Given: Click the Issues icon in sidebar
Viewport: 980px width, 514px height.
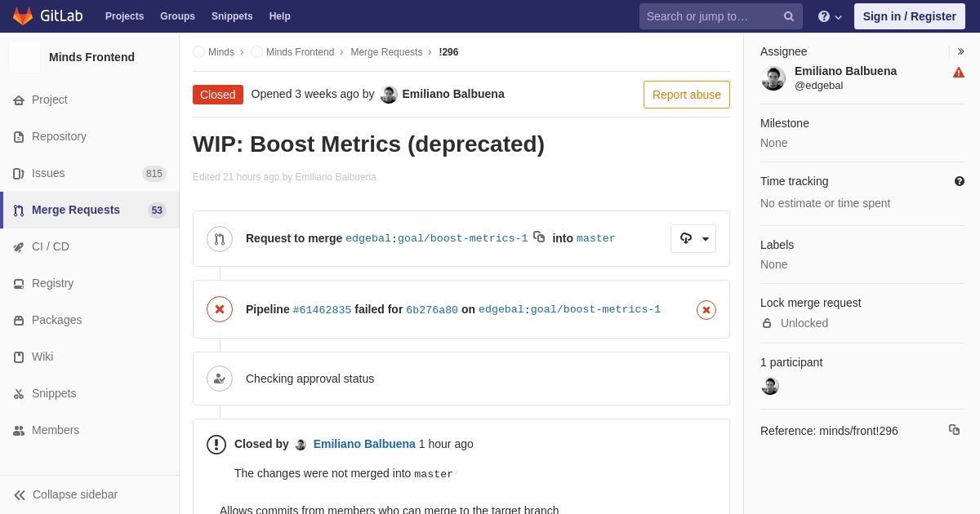Looking at the screenshot, I should pyautogui.click(x=19, y=174).
